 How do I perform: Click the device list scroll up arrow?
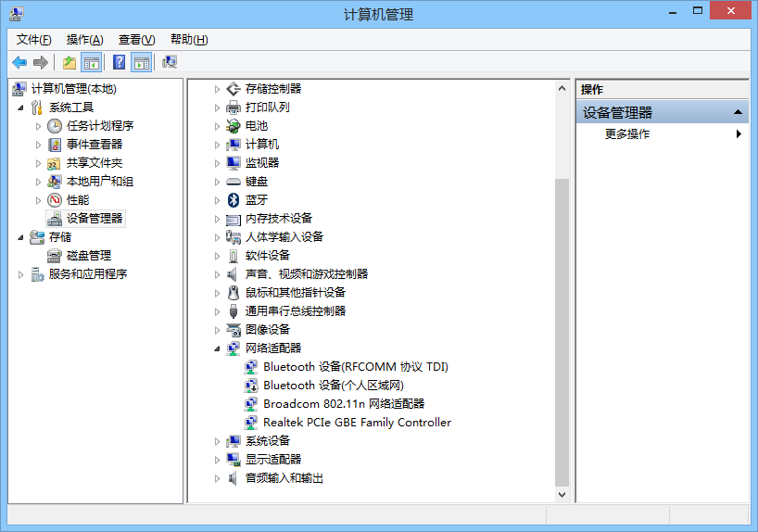tap(562, 88)
